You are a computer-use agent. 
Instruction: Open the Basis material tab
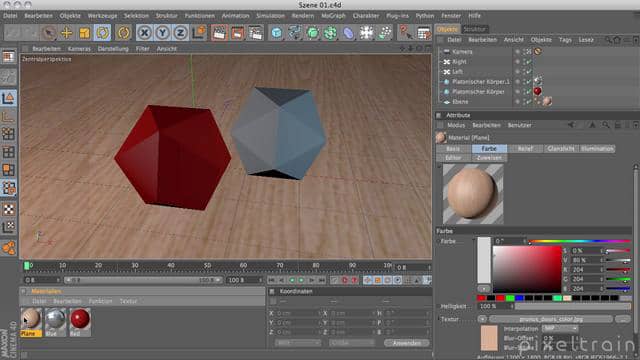pyautogui.click(x=453, y=149)
